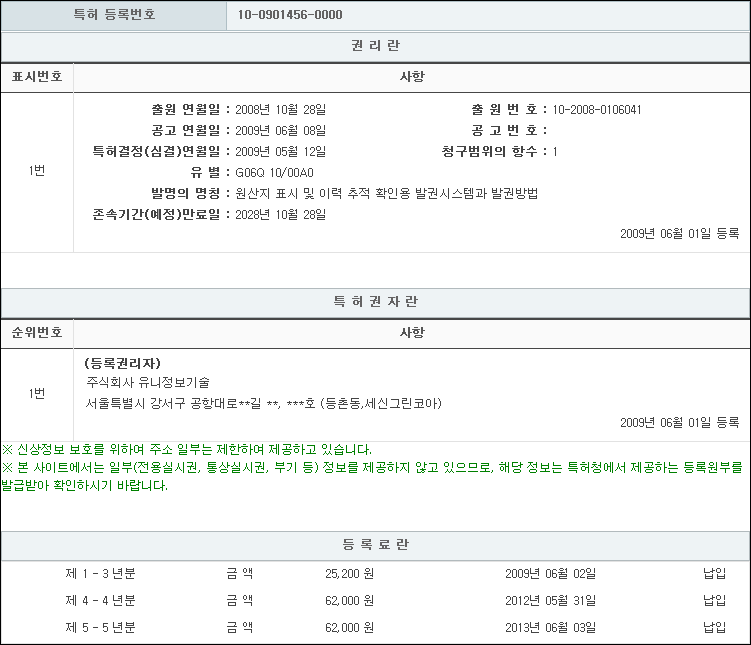The height and width of the screenshot is (645, 751).
Task: Select the 제 4 - 4 년분 row label
Action: coord(101,600)
